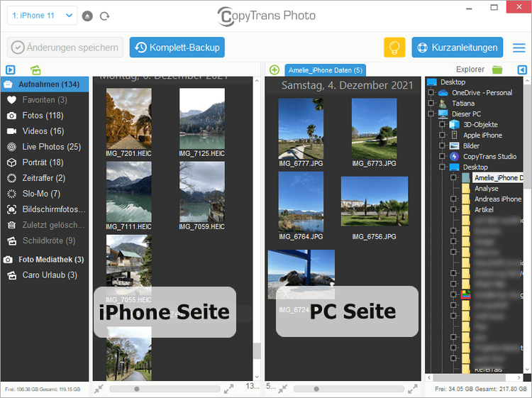
Task: Expand the Apple iPhone tree node
Action: pyautogui.click(x=442, y=135)
